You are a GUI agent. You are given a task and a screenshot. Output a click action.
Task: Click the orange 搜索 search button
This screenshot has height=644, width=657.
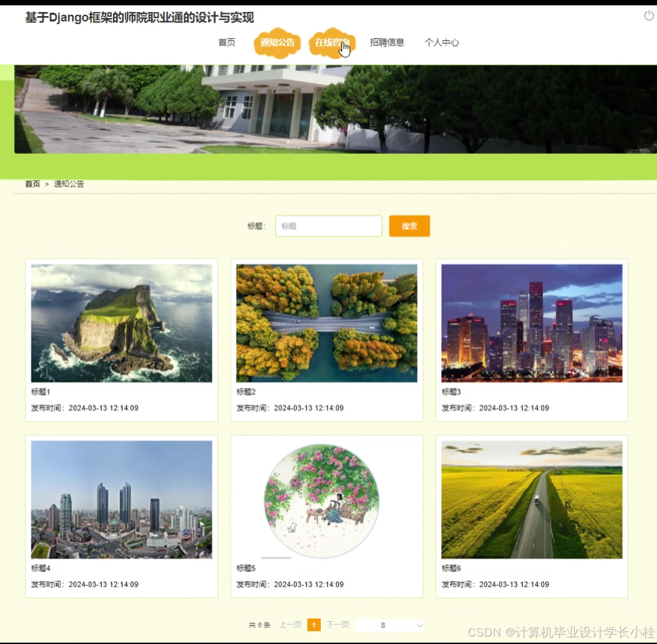click(x=409, y=226)
